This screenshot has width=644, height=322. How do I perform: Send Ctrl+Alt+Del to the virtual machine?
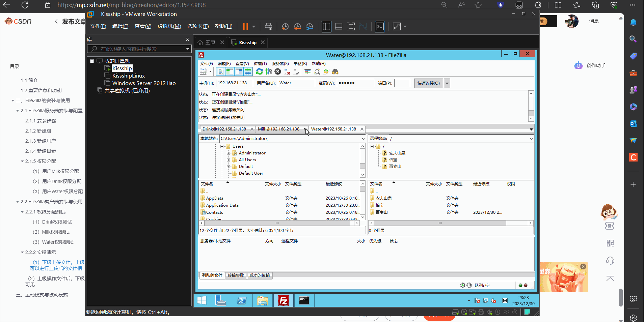point(268,27)
